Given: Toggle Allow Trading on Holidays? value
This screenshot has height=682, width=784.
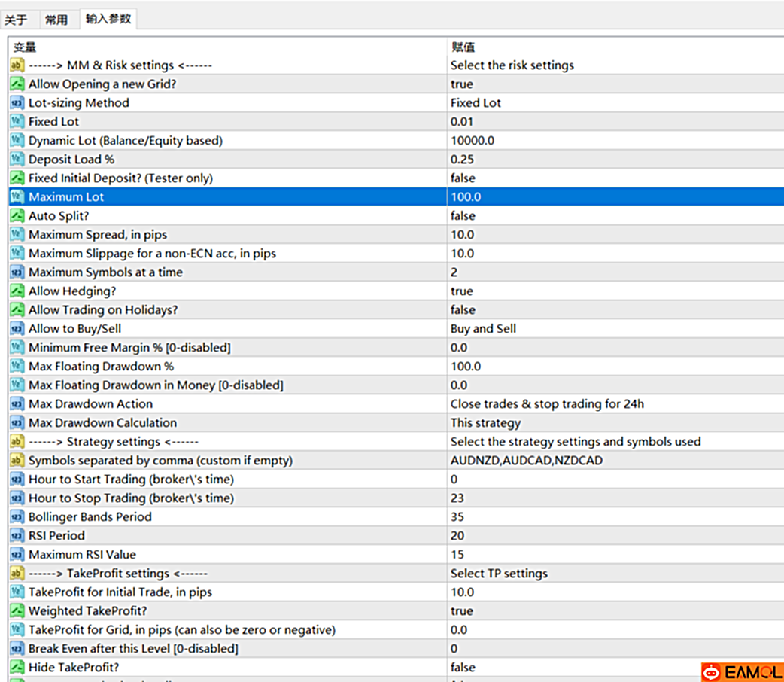Looking at the screenshot, I should (463, 310).
